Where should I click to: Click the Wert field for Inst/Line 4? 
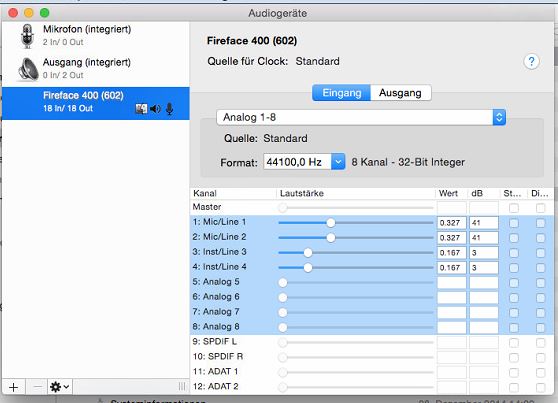pos(452,268)
